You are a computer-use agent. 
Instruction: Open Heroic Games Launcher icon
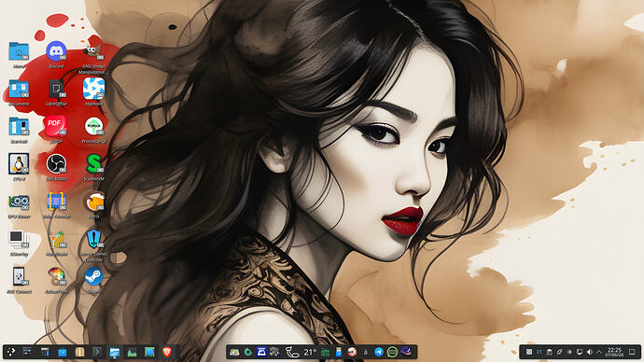coord(93,239)
